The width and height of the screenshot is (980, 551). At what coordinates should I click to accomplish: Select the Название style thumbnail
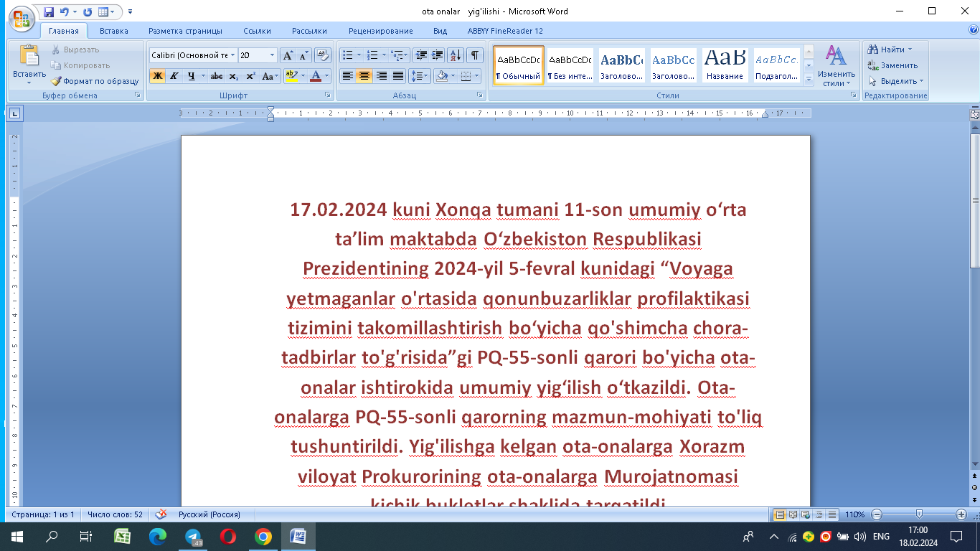click(724, 65)
